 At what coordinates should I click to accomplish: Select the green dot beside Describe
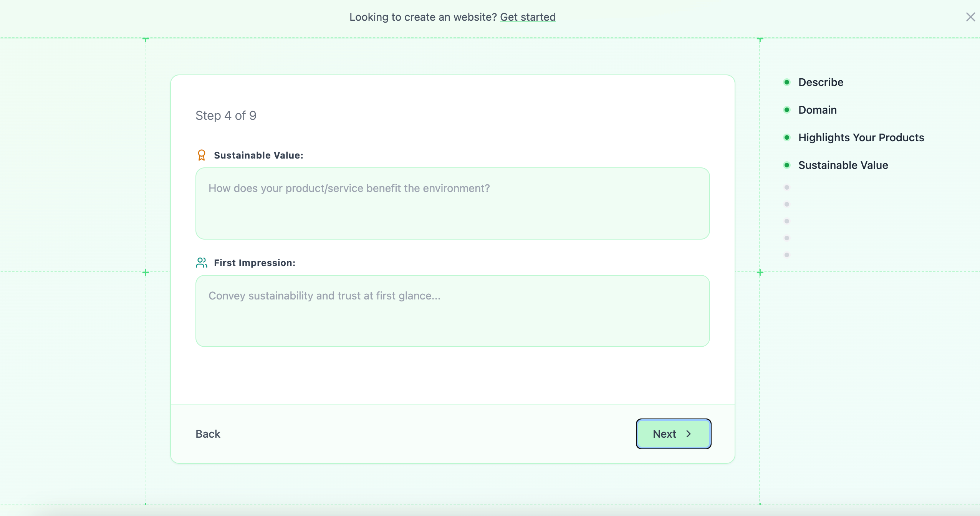[787, 82]
